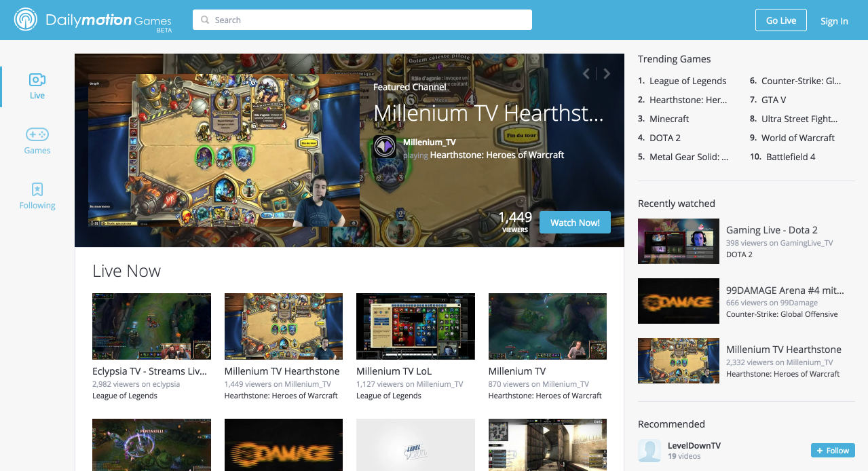The height and width of the screenshot is (471, 868).
Task: Open the Live section camera icon
Action: pos(37,79)
